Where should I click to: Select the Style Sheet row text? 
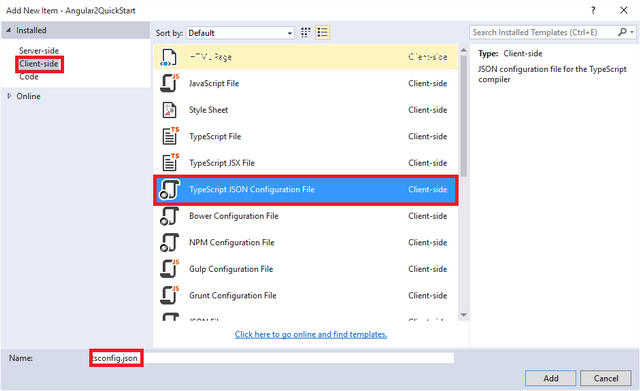pyautogui.click(x=209, y=110)
